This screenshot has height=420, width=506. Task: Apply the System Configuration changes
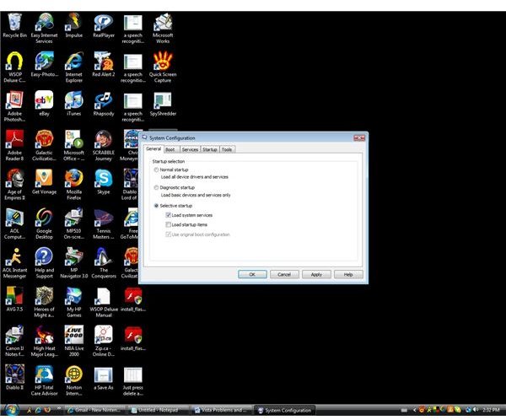(x=316, y=274)
